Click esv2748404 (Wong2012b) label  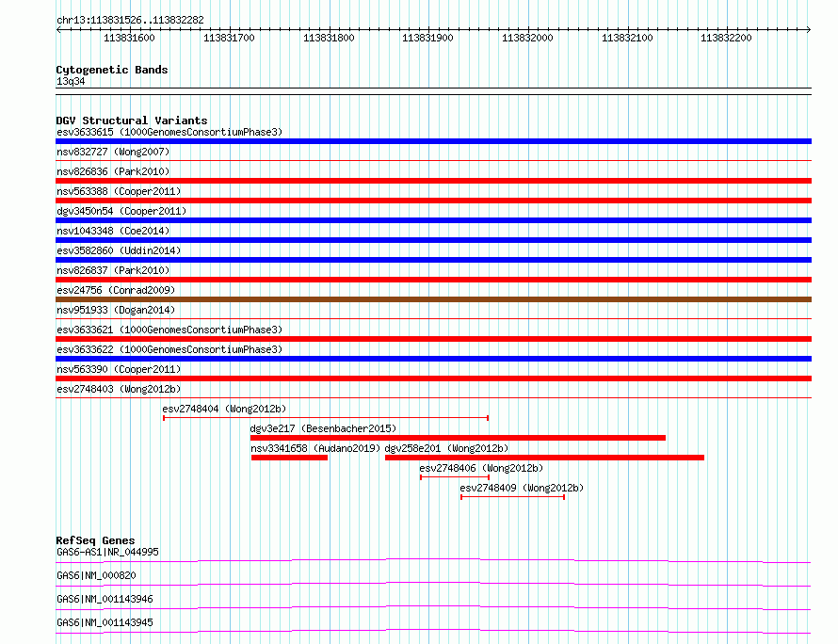(224, 409)
